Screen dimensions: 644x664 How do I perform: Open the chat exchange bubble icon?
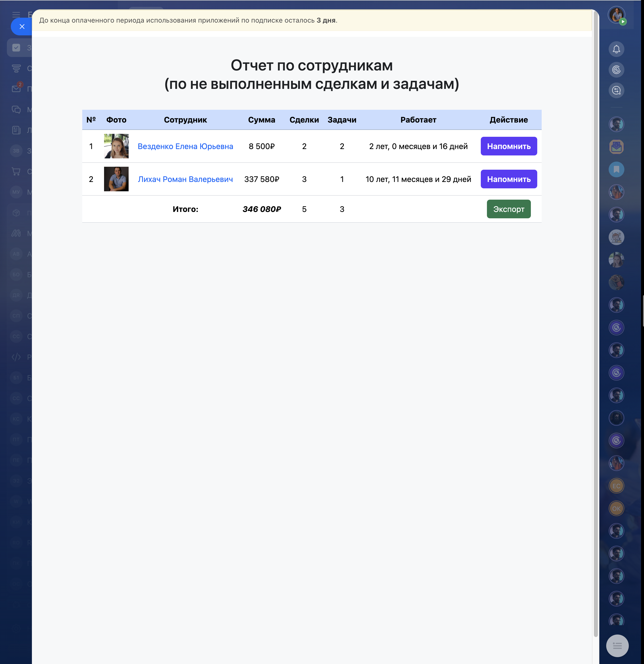616,90
